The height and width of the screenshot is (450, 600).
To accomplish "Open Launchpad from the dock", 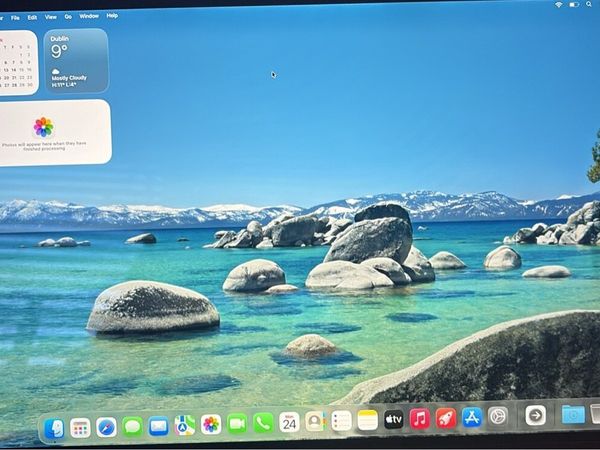I will pyautogui.click(x=80, y=427).
